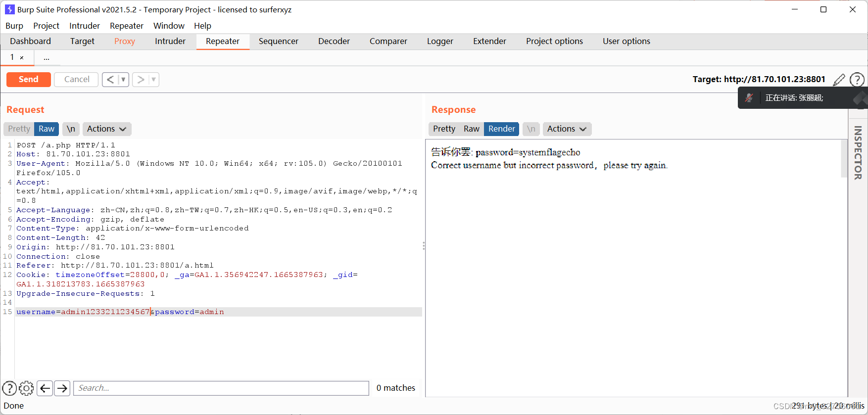The image size is (868, 415).
Task: Go forward in request history
Action: point(141,80)
